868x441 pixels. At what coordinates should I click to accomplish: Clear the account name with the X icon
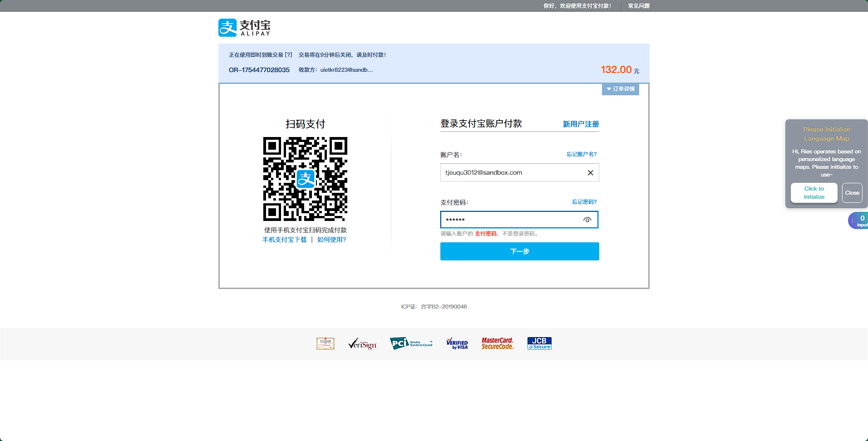point(590,173)
